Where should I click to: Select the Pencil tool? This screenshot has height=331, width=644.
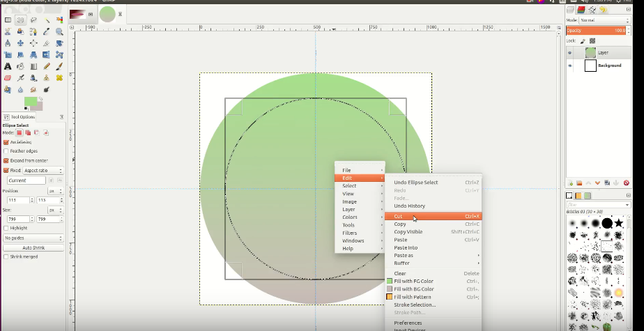(x=47, y=66)
